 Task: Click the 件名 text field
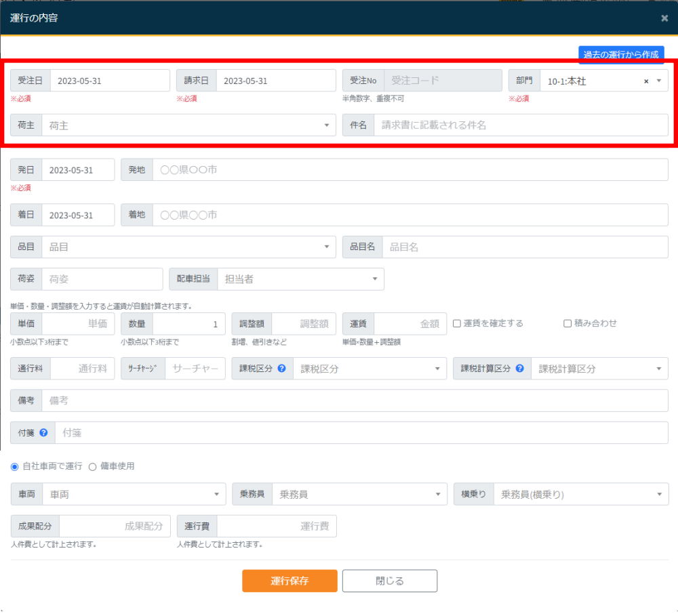[x=520, y=125]
